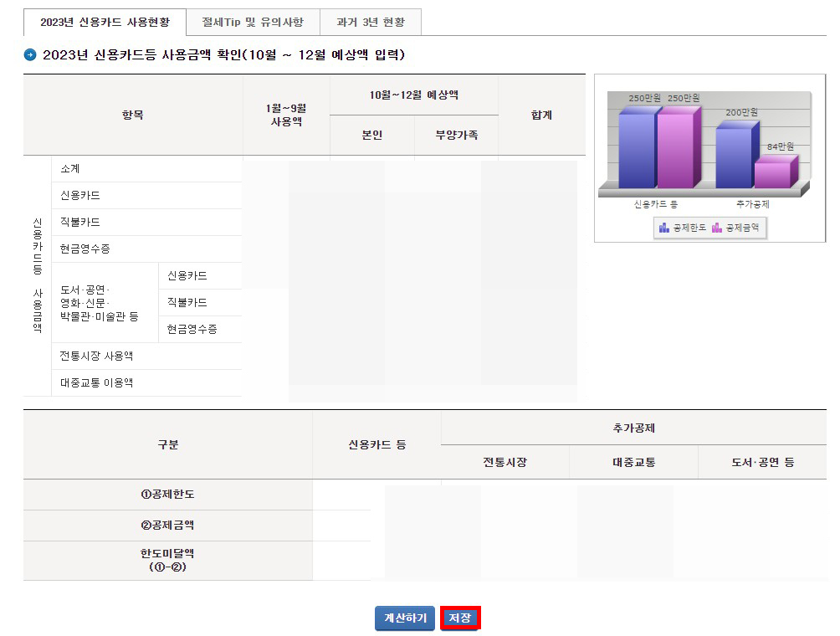Screen dimensions: 840x636
Task: Select the 250만원 purple 공제금액 bar
Action: point(677,148)
